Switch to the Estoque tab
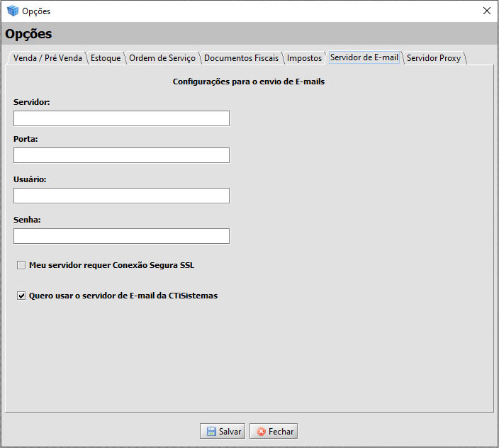The height and width of the screenshot is (448, 499). click(x=106, y=58)
